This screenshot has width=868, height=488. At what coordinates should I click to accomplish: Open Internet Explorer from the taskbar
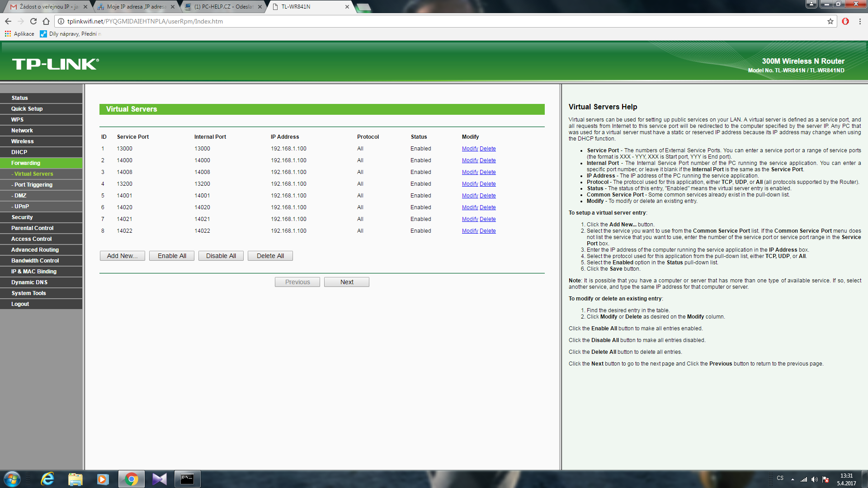[47, 479]
